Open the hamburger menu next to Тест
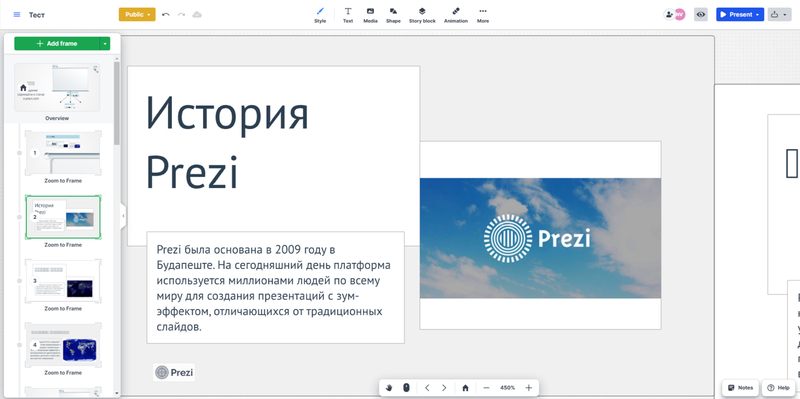The height and width of the screenshot is (399, 800). 17,15
